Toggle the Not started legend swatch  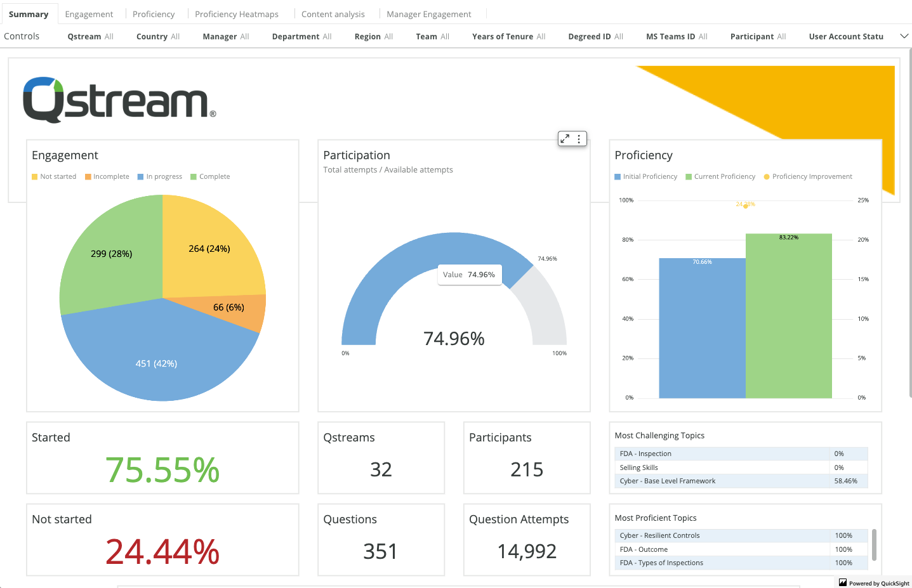[x=35, y=177]
